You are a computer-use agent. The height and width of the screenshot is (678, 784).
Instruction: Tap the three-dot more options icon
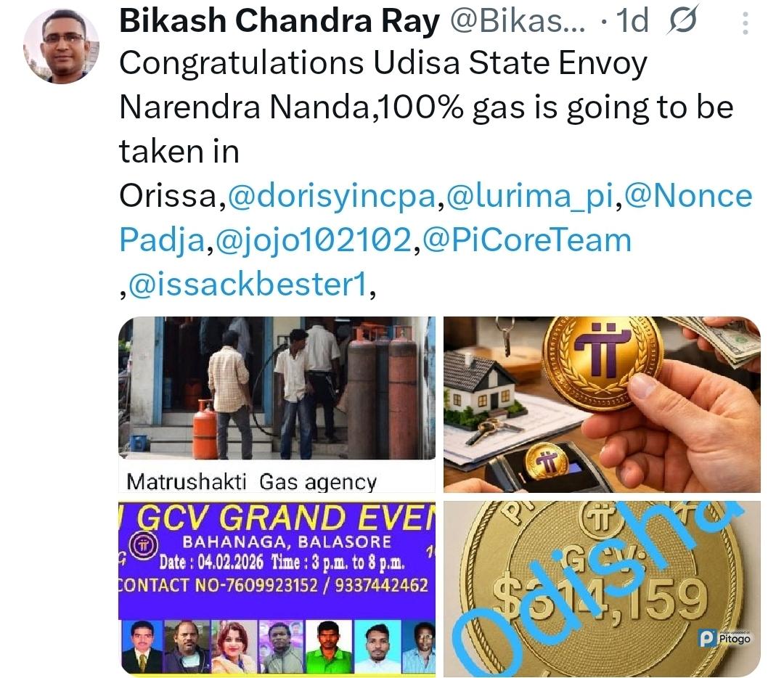pos(745,23)
